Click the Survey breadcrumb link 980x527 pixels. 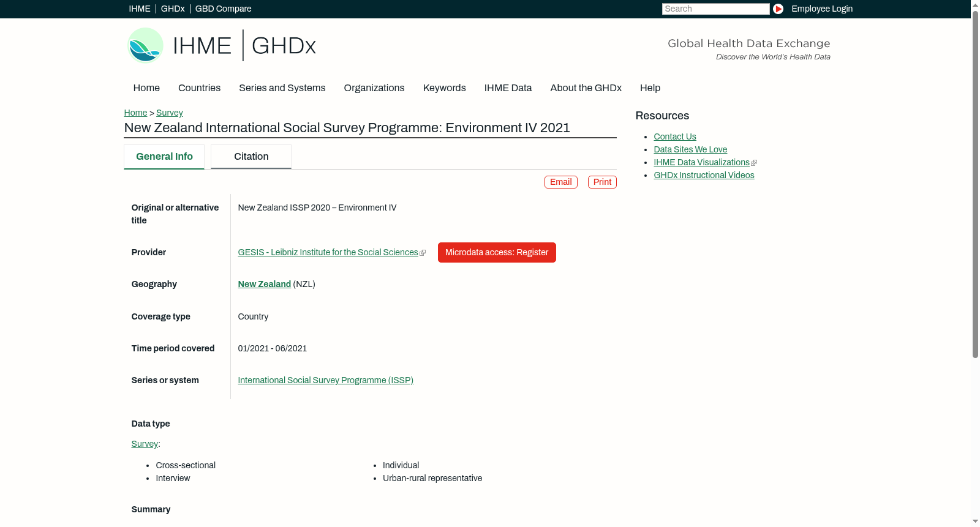170,113
